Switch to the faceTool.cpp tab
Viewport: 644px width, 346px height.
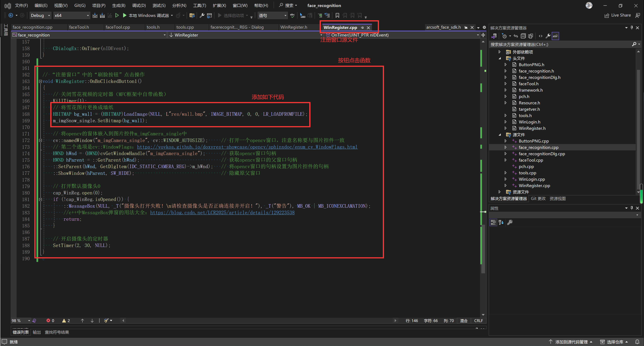click(117, 27)
